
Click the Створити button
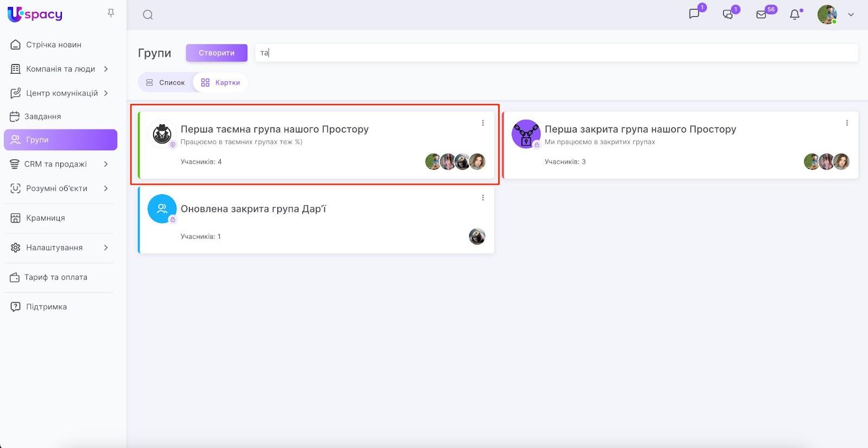(216, 53)
